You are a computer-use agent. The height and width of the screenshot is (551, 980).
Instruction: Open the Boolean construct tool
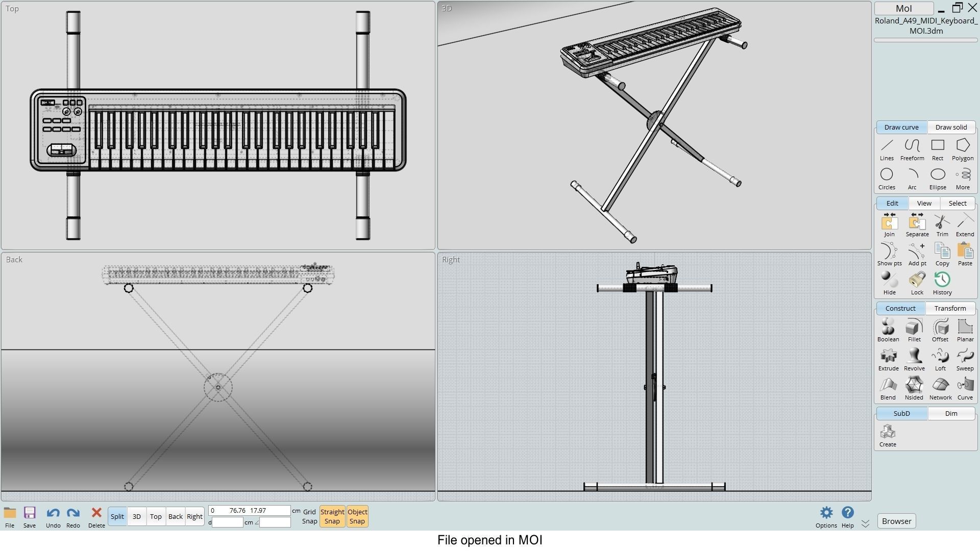pyautogui.click(x=888, y=331)
